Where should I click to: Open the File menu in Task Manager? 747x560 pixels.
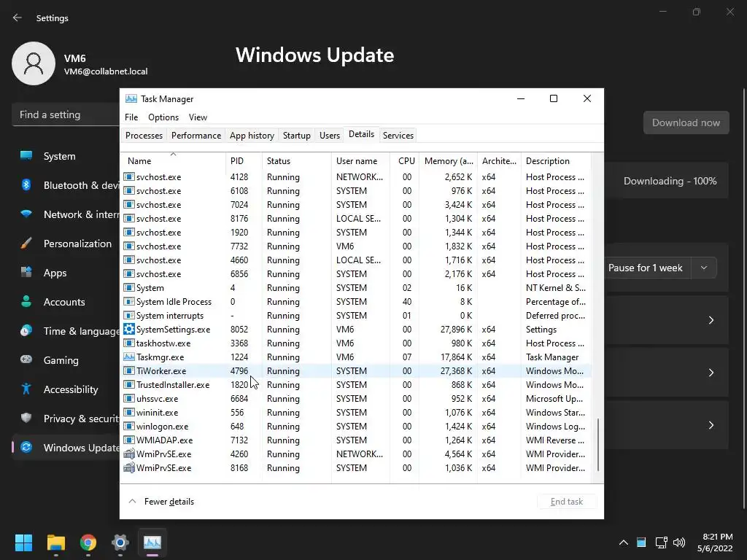point(131,117)
